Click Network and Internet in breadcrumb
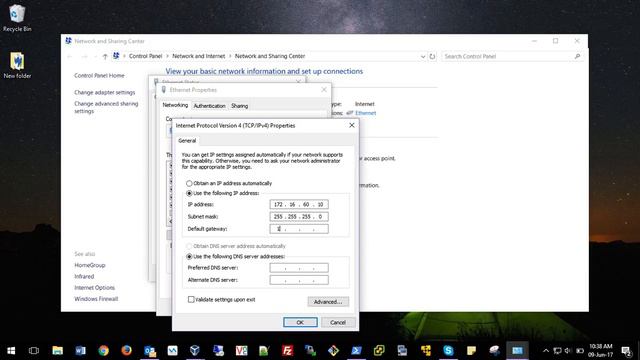 [199, 56]
